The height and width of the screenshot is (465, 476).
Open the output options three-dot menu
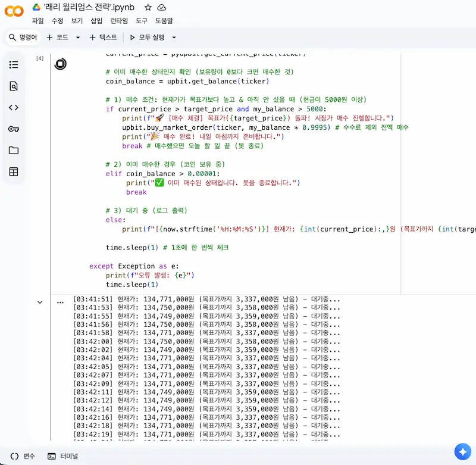click(x=61, y=302)
